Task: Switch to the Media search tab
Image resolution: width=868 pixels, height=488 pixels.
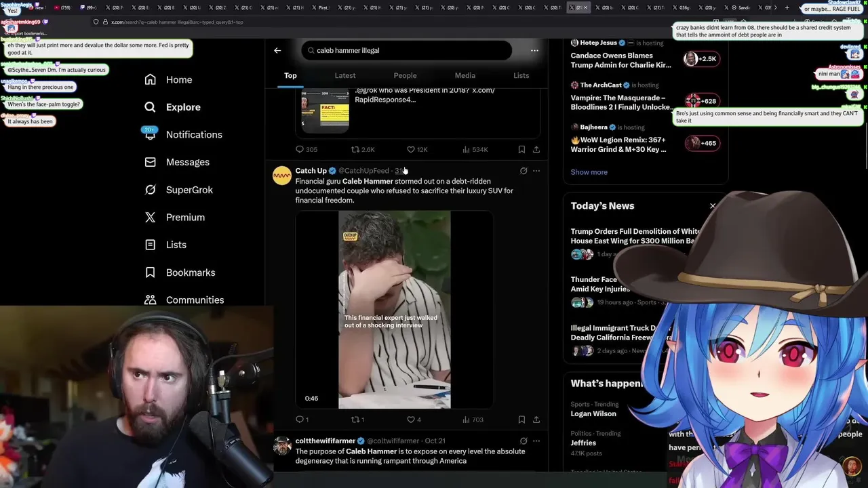Action: click(465, 75)
